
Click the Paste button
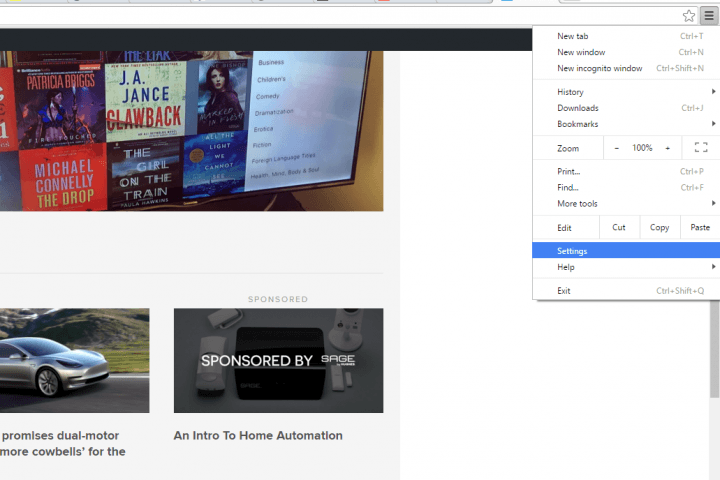[x=700, y=227]
